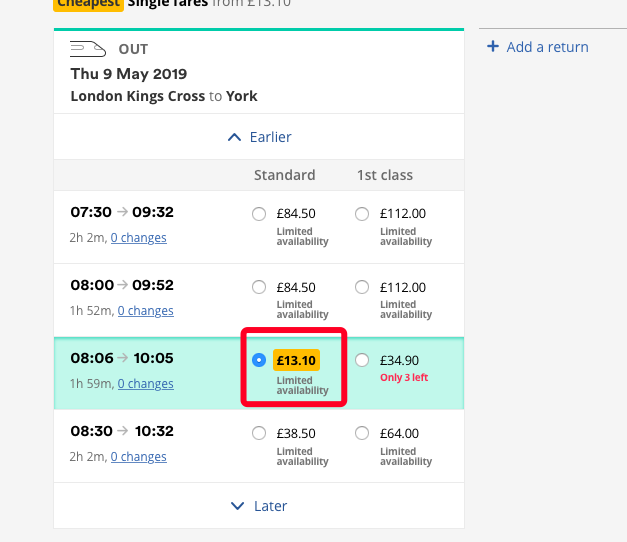Select Standard £84.50 fare for 07:30 train
627x542 pixels.
[259, 213]
